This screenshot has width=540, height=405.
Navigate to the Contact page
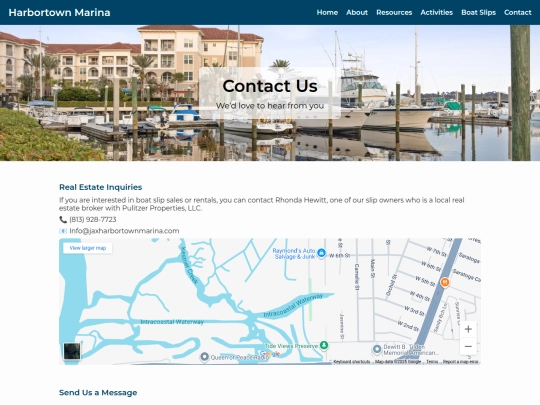518,12
